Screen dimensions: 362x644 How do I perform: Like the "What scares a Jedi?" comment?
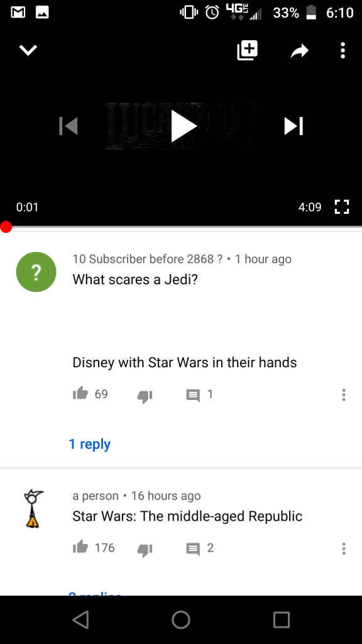(80, 394)
